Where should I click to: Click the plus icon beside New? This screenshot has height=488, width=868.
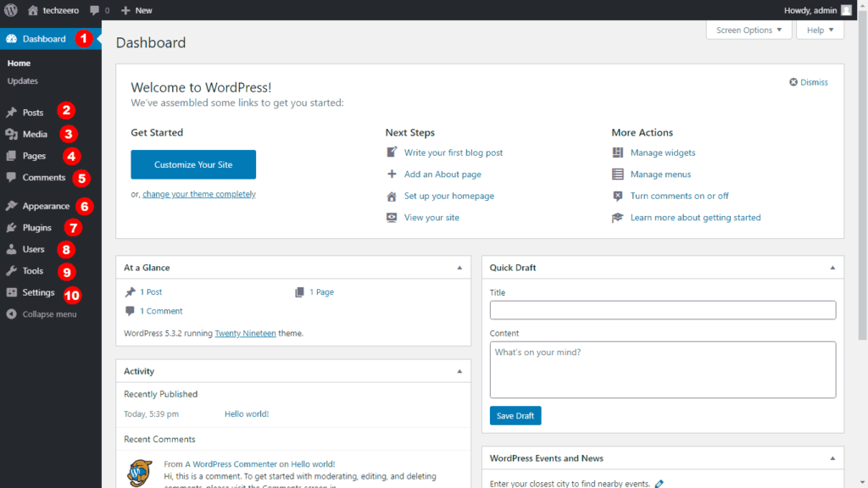point(125,10)
